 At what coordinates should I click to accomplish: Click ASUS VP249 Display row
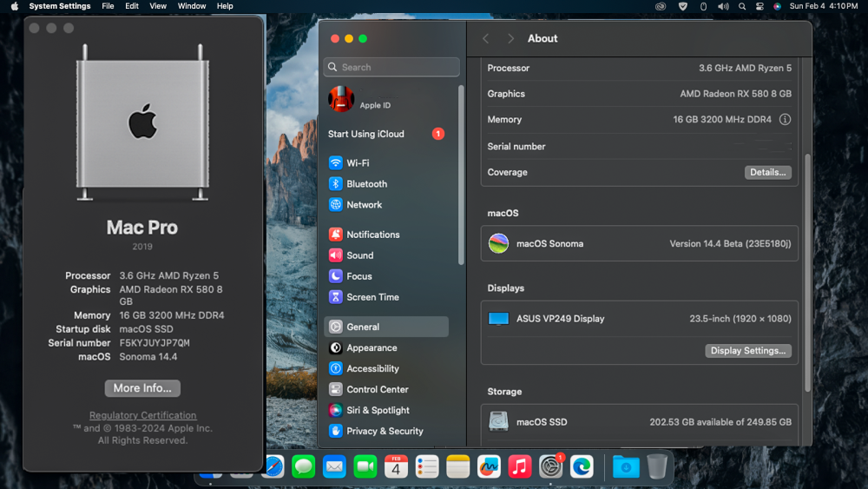coord(640,319)
